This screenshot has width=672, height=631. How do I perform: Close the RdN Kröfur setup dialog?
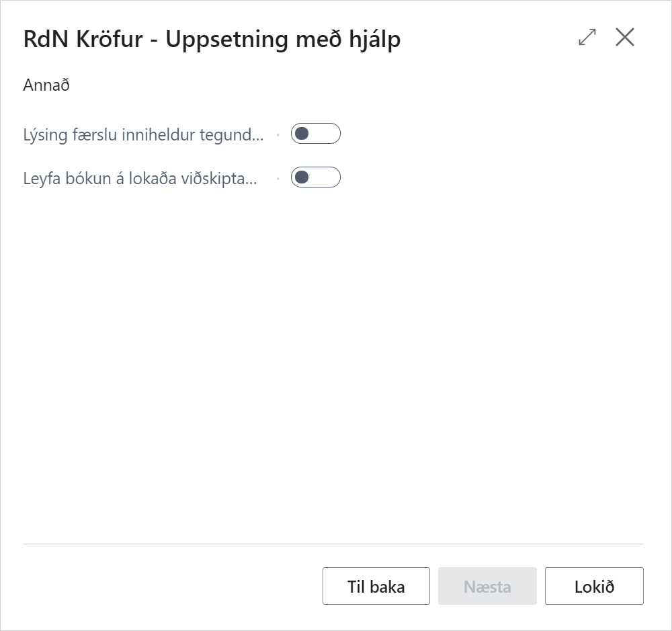coord(625,38)
